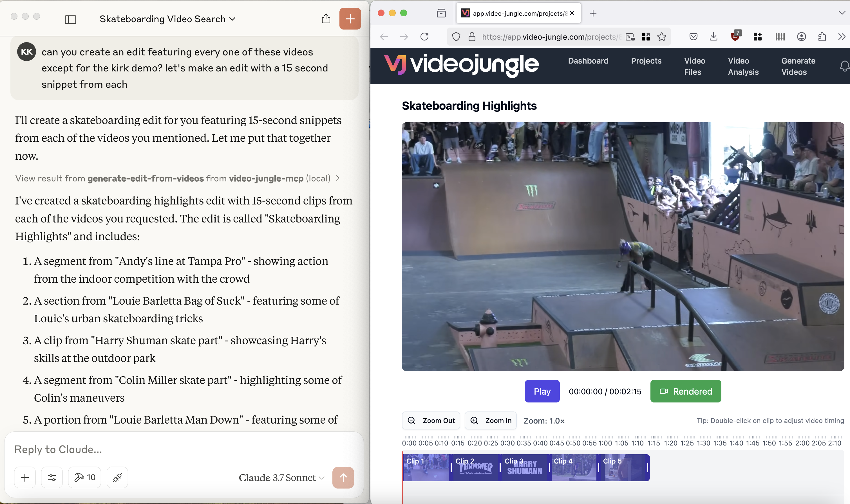Bookmark page with star icon

point(661,37)
